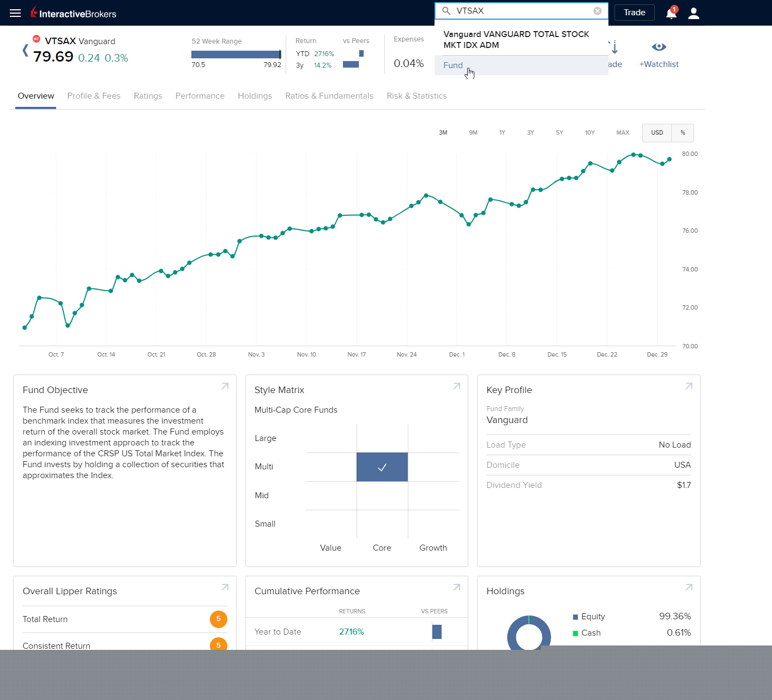
Task: Click the red badge next to VTSAX
Action: click(37, 39)
